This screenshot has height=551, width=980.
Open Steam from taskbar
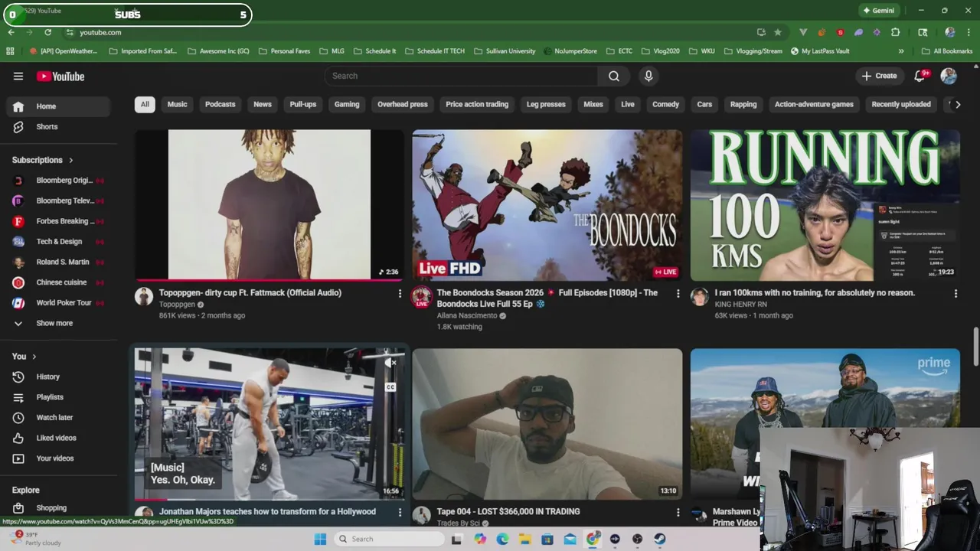pos(660,539)
